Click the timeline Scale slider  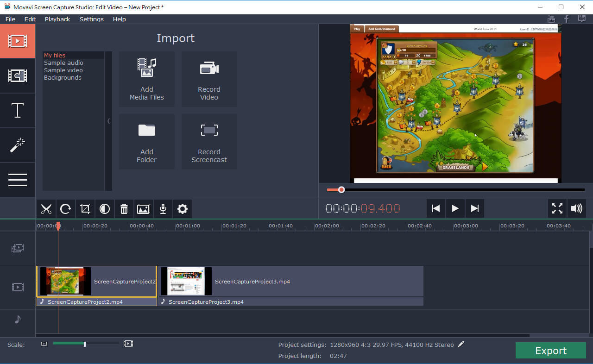(84, 344)
